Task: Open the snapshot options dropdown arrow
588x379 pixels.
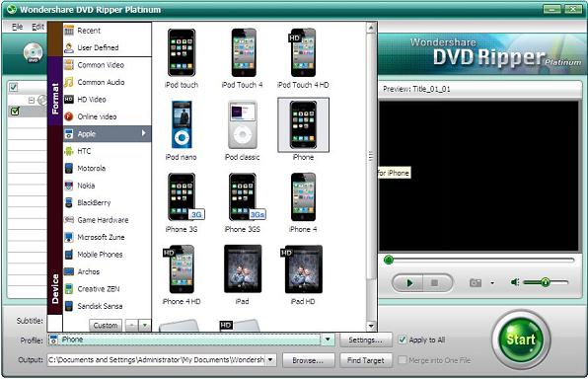Action: [492, 283]
